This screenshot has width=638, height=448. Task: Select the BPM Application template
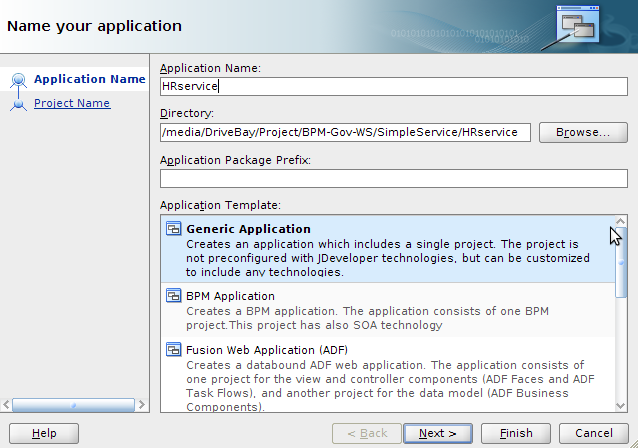[388, 310]
